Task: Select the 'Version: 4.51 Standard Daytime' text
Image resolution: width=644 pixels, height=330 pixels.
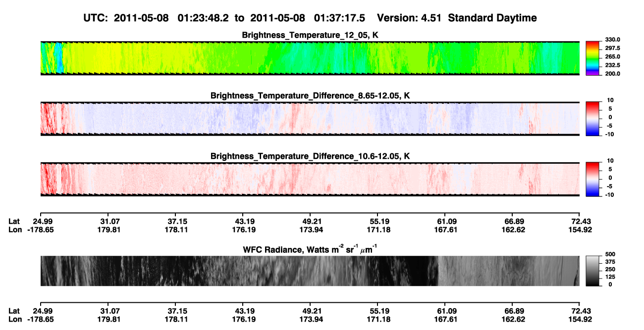Action: pyautogui.click(x=457, y=18)
